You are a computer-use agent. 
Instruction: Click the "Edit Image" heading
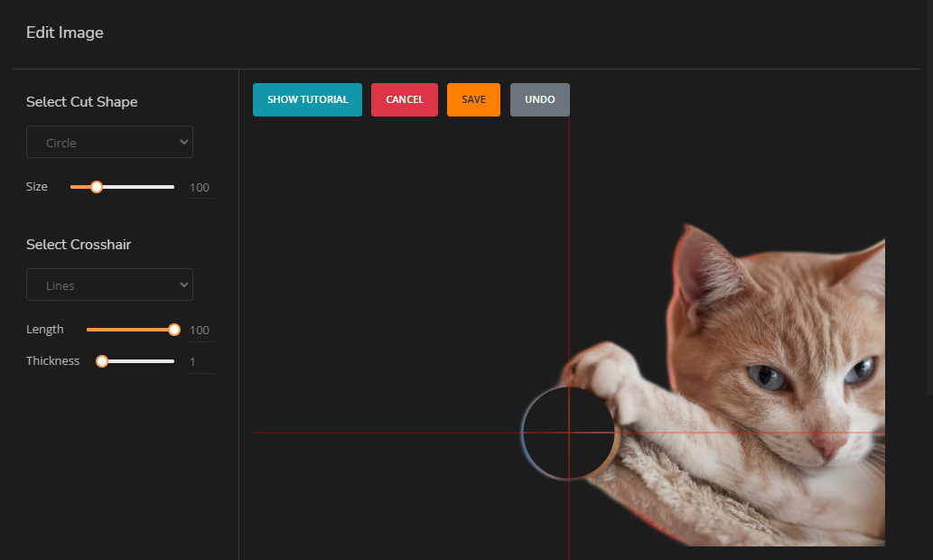(x=65, y=33)
